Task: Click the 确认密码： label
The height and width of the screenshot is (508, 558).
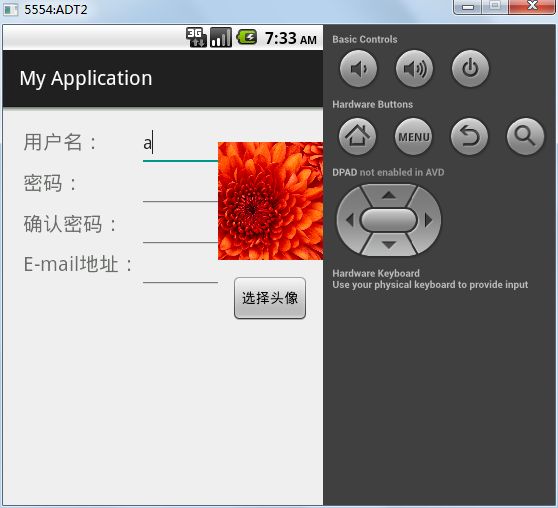Action: [70, 224]
